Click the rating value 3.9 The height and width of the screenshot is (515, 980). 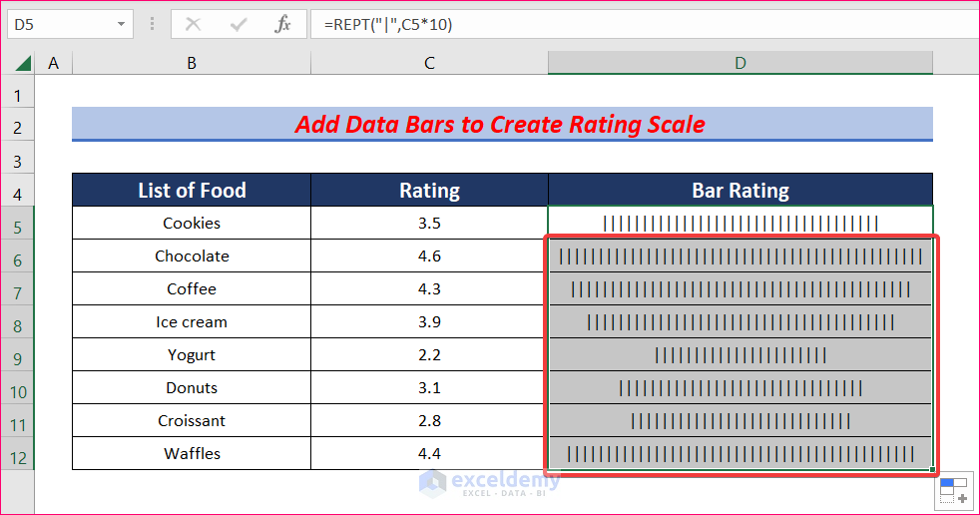429,321
